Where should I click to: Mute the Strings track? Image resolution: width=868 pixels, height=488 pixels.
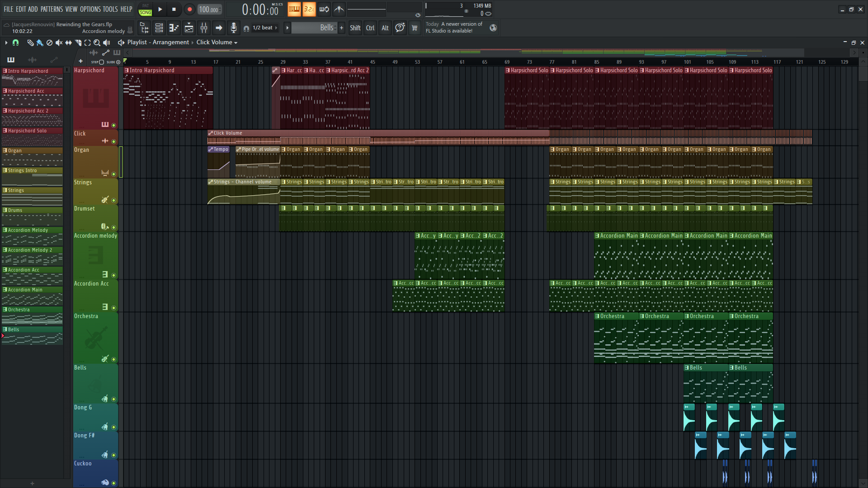(x=114, y=200)
